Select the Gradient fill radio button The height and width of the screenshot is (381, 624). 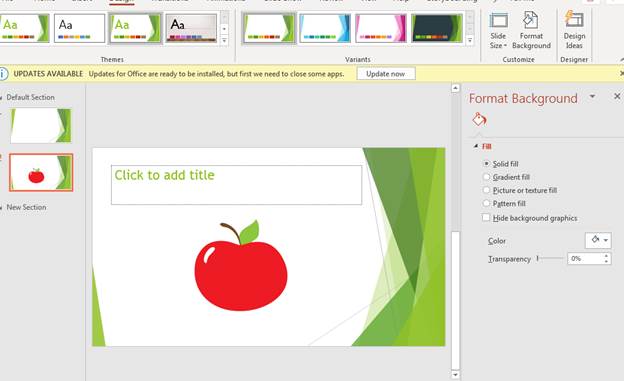(486, 177)
